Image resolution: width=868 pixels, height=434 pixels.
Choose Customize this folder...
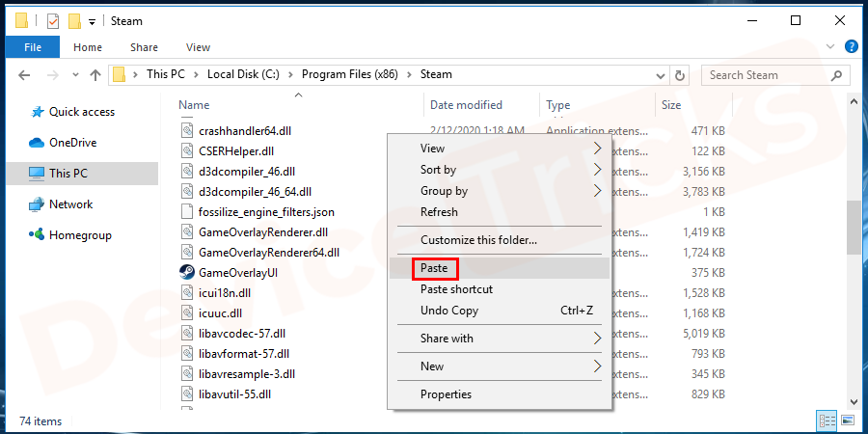point(500,240)
